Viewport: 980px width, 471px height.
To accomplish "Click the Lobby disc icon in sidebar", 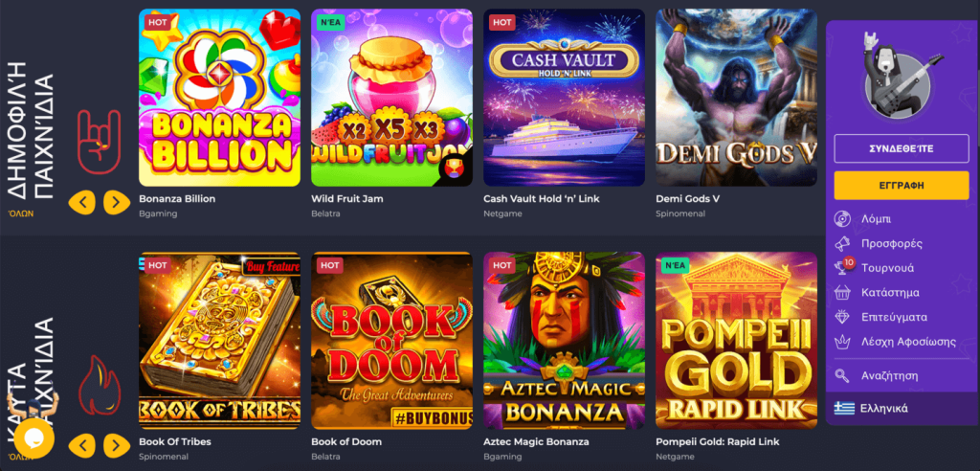I will [x=842, y=219].
